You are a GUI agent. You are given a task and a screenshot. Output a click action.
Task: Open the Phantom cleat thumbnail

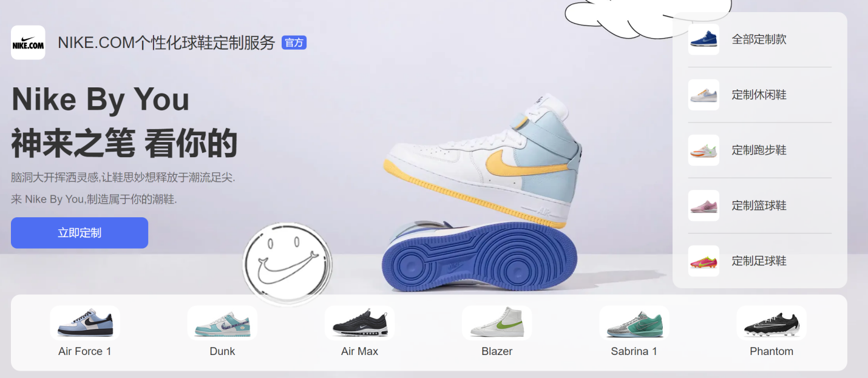(x=771, y=323)
